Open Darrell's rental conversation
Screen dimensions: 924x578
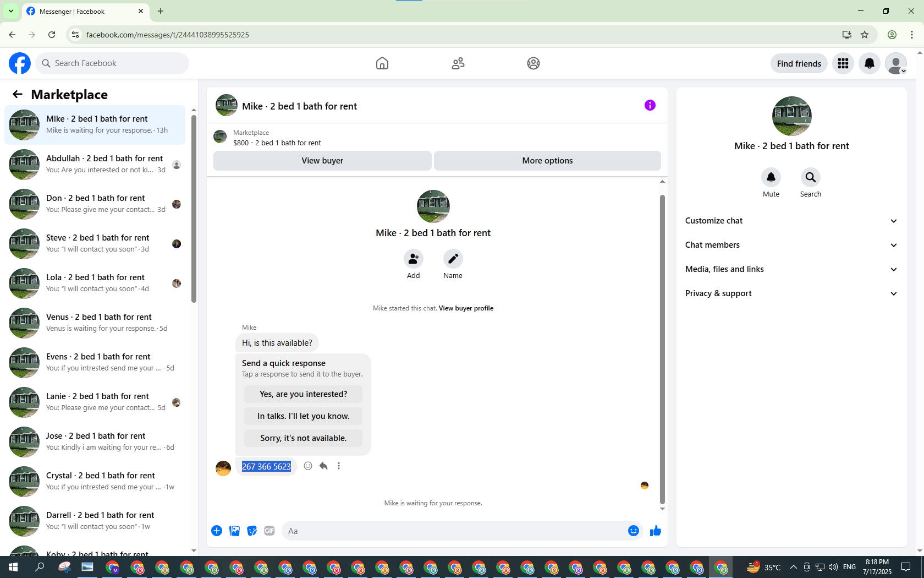[x=95, y=521]
